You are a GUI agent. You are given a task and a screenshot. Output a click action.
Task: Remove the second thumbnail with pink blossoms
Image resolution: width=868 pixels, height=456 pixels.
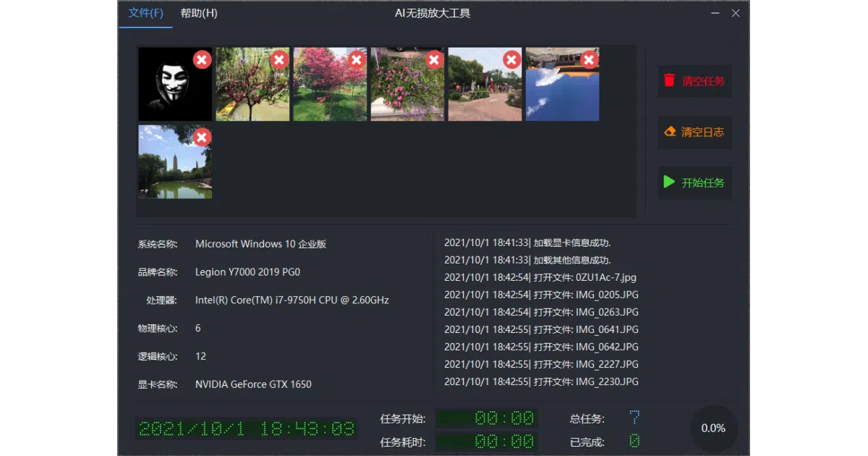tap(280, 59)
